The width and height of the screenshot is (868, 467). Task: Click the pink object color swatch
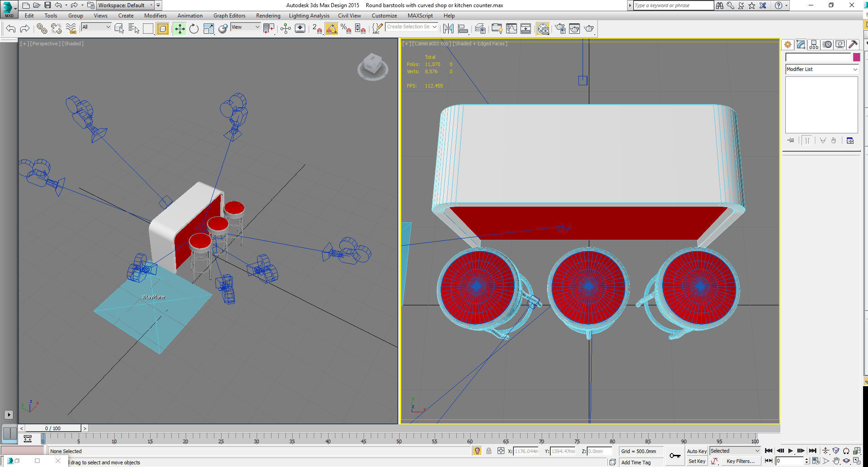click(x=856, y=57)
